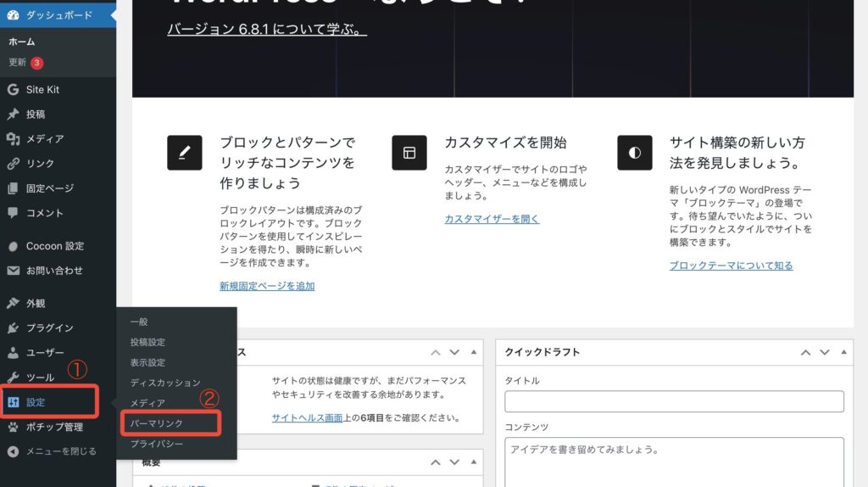Focus the タイトル input in quick draft

coord(674,401)
